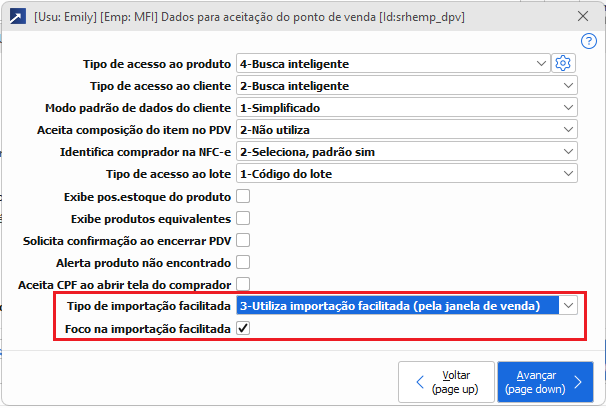Click the application icon in title bar
This screenshot has width=606, height=409.
click(x=18, y=16)
